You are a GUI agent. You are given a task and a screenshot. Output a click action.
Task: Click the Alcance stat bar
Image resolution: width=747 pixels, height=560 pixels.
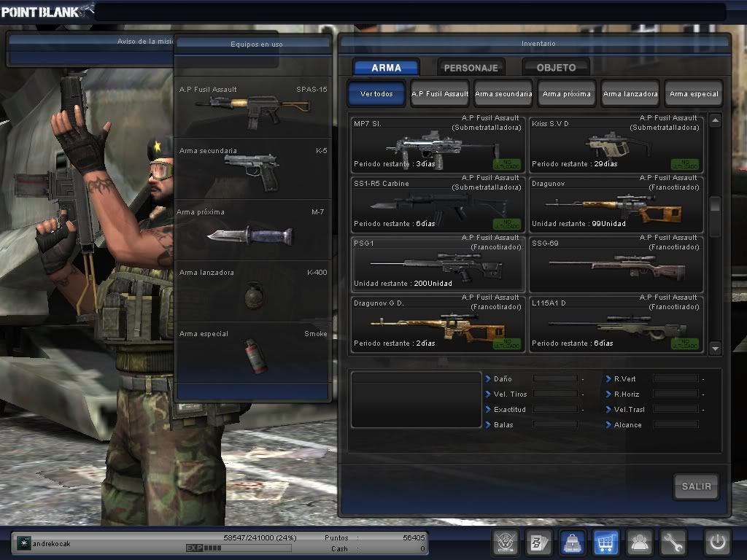(676, 424)
